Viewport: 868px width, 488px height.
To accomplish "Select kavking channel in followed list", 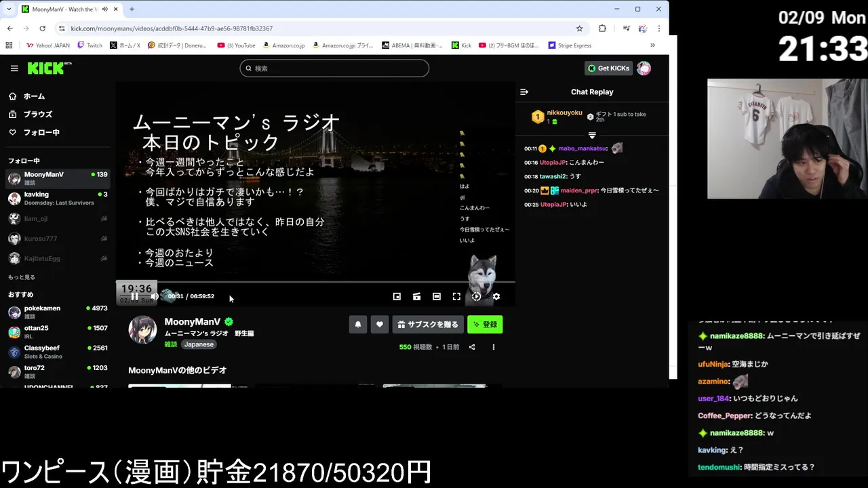I will tap(58, 199).
